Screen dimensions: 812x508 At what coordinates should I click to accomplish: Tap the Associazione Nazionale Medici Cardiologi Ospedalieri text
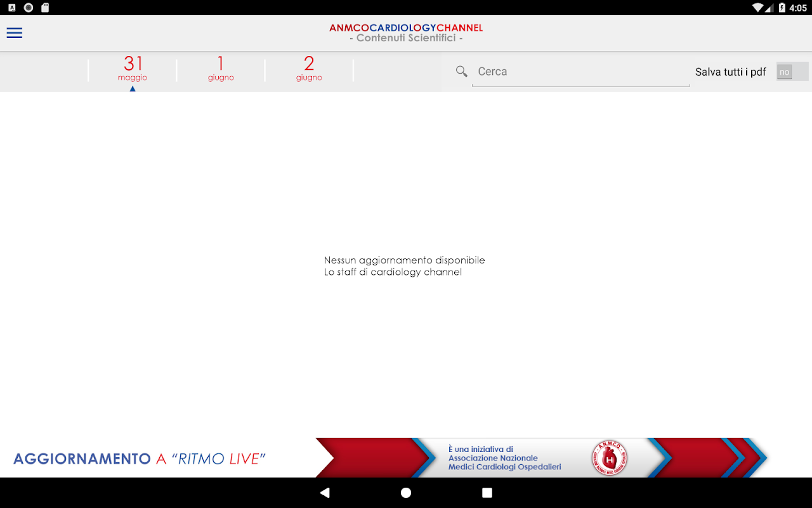[504, 462]
